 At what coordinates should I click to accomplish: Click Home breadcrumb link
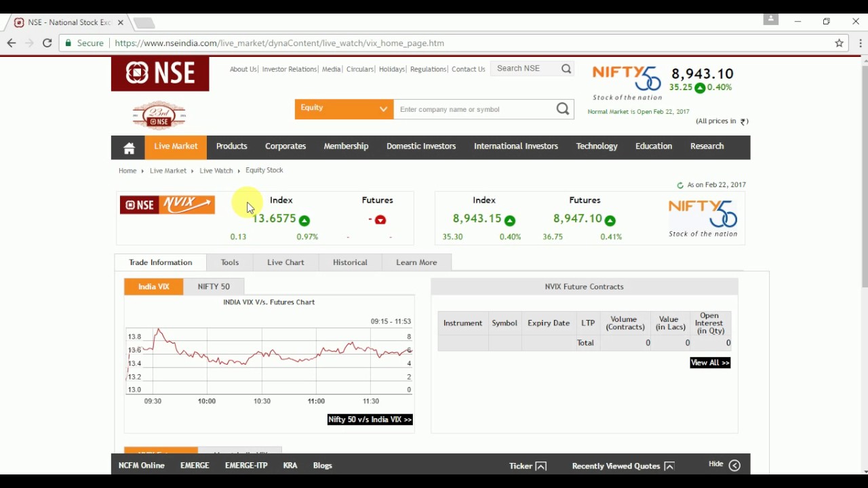tap(127, 171)
